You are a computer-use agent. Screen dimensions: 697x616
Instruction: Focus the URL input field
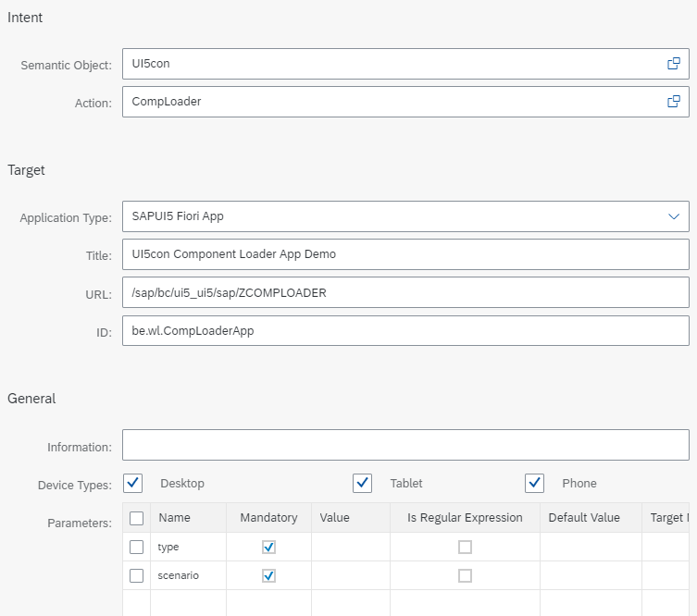pos(405,292)
